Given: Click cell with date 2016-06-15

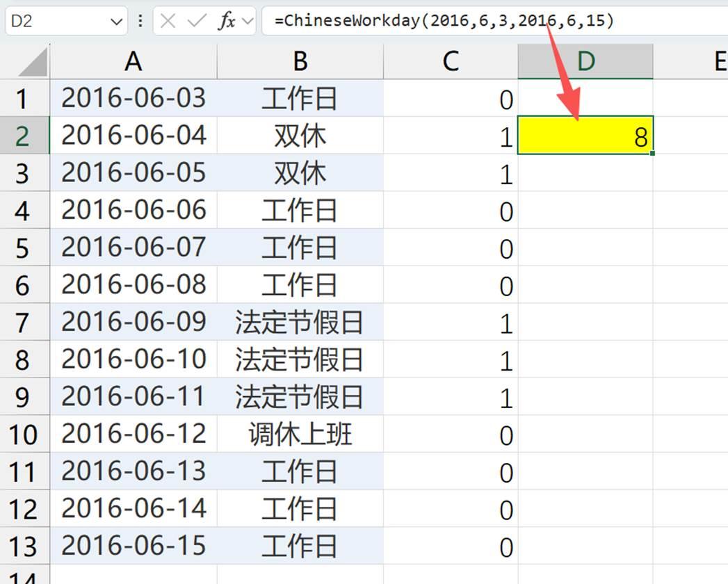Looking at the screenshot, I should click(x=134, y=546).
